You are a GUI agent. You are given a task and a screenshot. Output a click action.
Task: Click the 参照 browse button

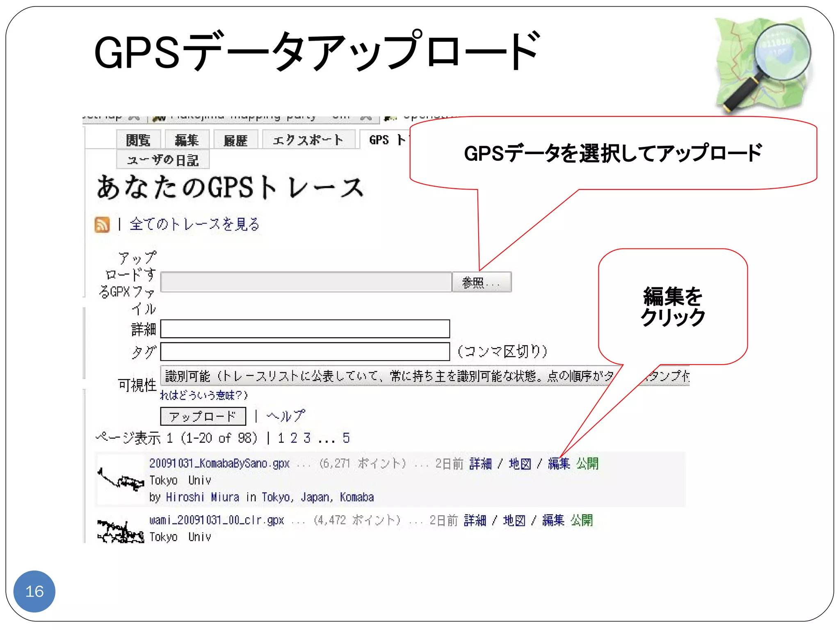tap(482, 282)
